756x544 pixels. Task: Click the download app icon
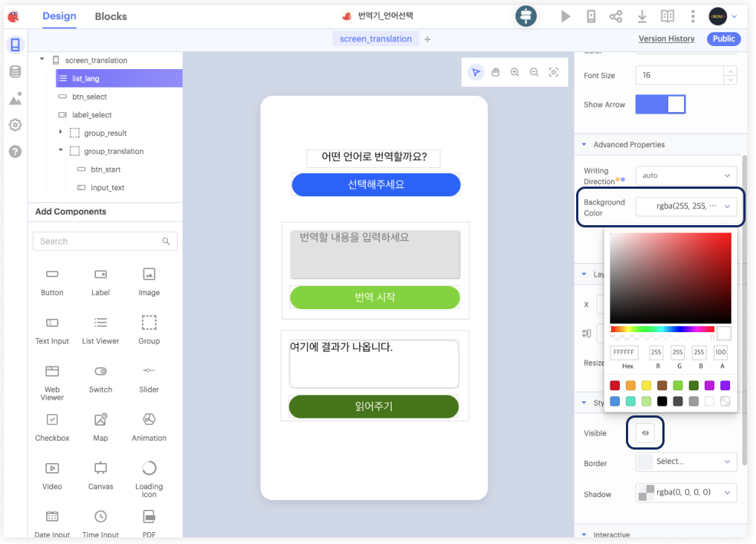pyautogui.click(x=642, y=16)
